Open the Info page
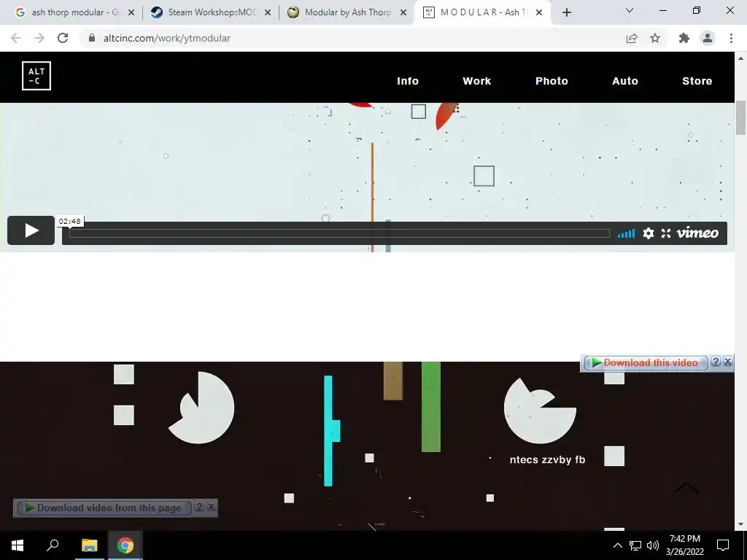This screenshot has height=560, width=747. pyautogui.click(x=408, y=81)
